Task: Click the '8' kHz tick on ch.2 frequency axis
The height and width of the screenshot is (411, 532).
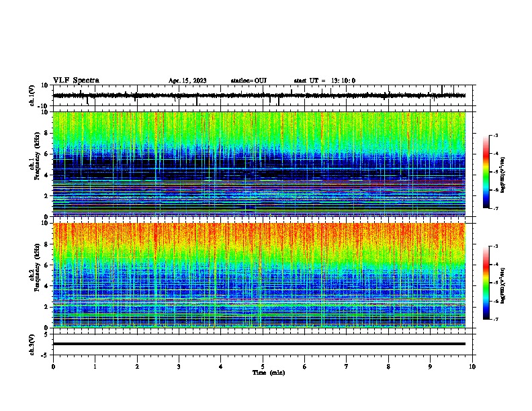Action: [46, 244]
